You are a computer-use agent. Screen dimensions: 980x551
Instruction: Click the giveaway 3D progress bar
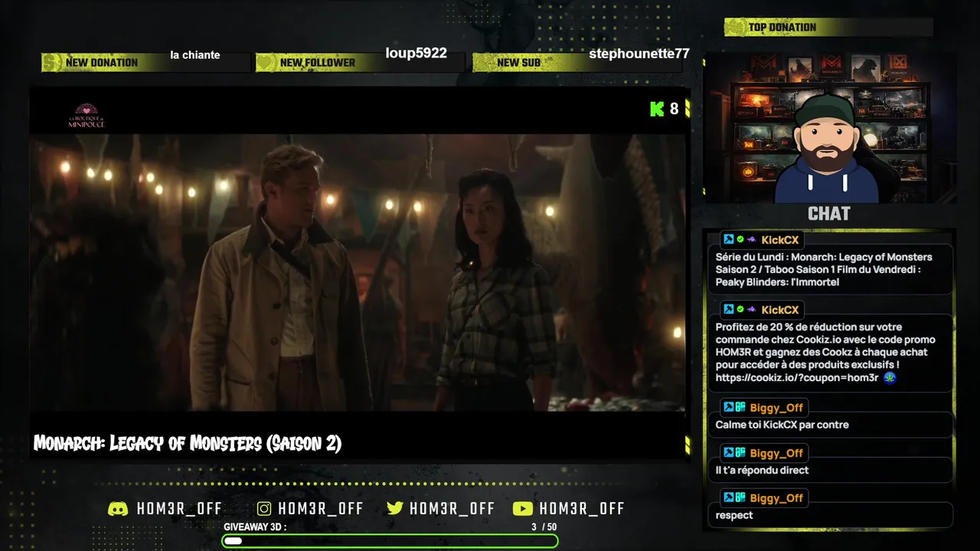click(x=390, y=541)
